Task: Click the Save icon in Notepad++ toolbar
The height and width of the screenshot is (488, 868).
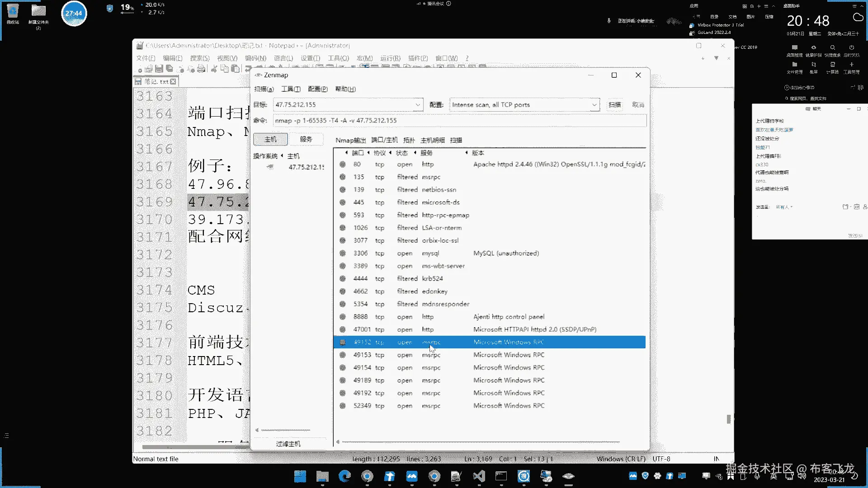Action: [159, 69]
